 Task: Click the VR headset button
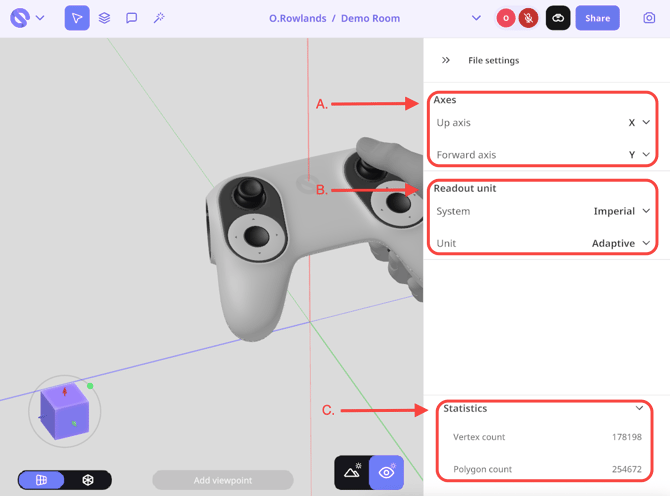pos(558,18)
